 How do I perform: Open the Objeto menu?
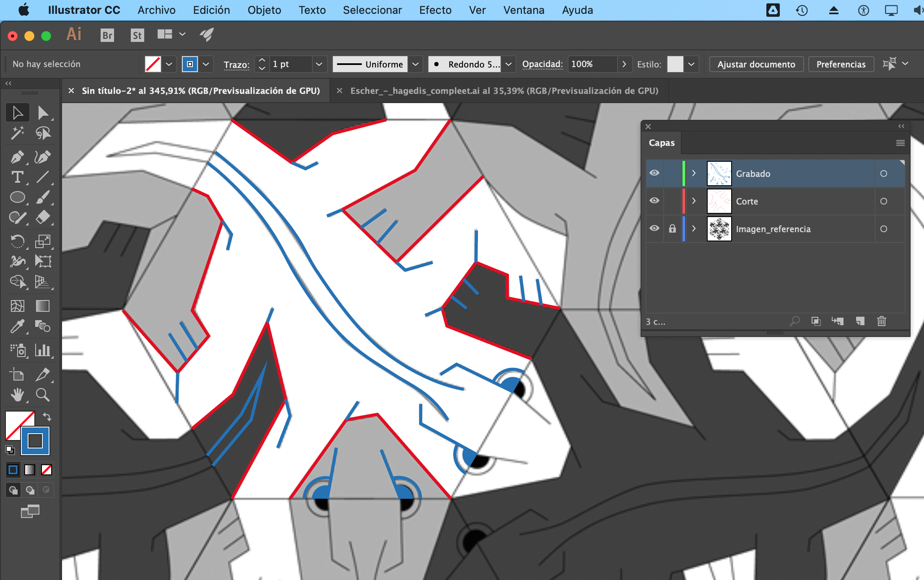264,10
